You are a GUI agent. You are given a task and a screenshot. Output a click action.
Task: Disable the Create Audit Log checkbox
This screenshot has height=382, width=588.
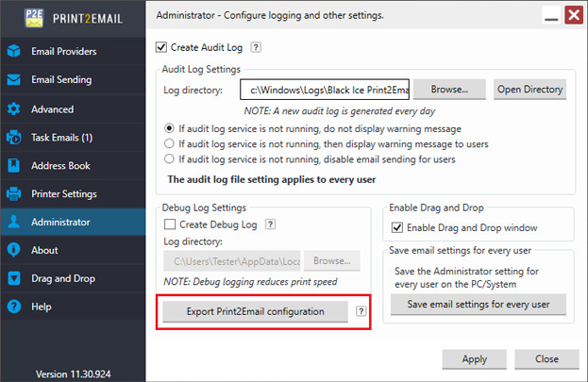160,47
